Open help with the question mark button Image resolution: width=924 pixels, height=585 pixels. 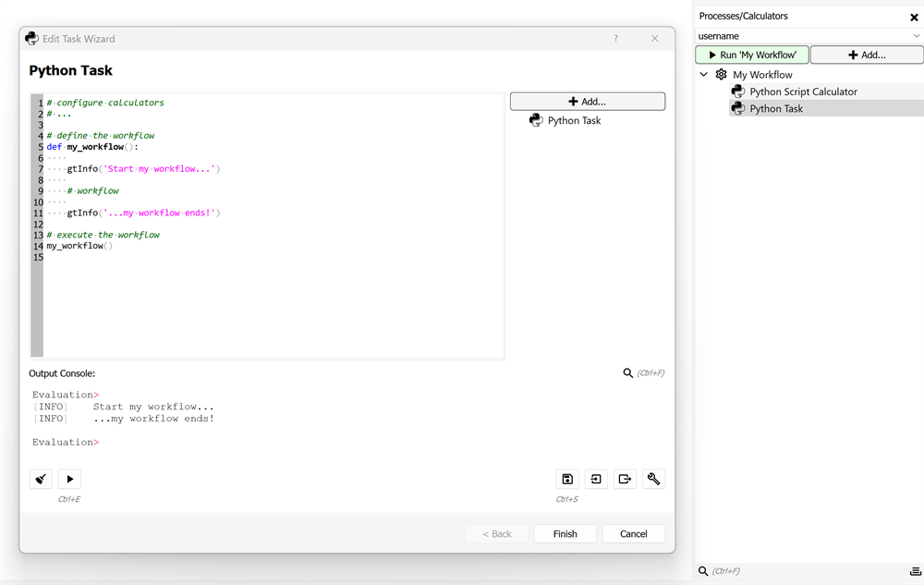click(615, 38)
